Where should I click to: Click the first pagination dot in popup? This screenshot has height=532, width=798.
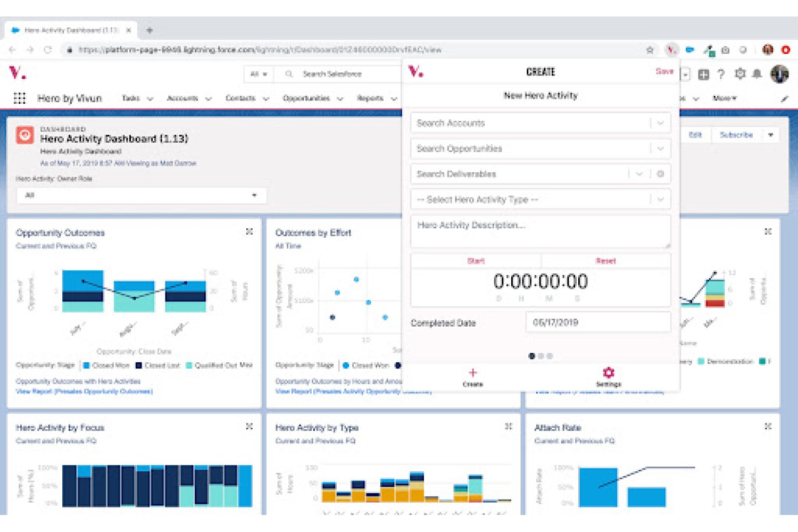[x=531, y=356]
